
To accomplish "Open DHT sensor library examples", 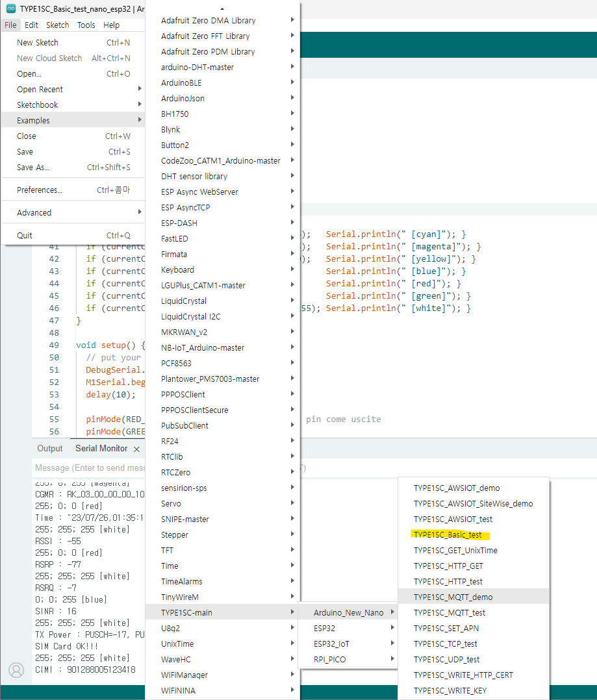I will [222, 177].
